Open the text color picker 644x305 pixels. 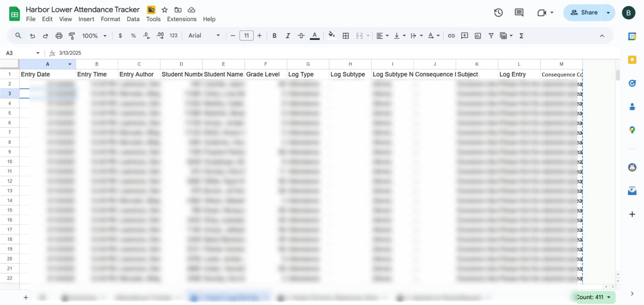(x=314, y=36)
